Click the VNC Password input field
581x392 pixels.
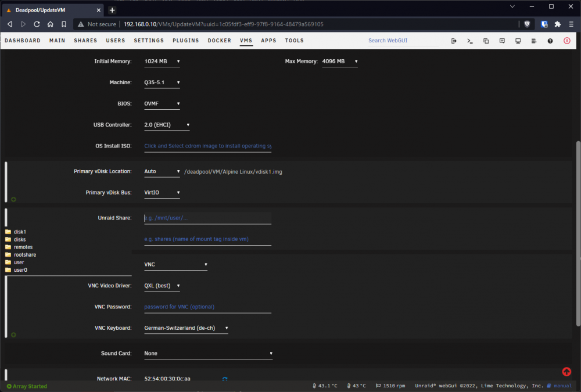(207, 307)
